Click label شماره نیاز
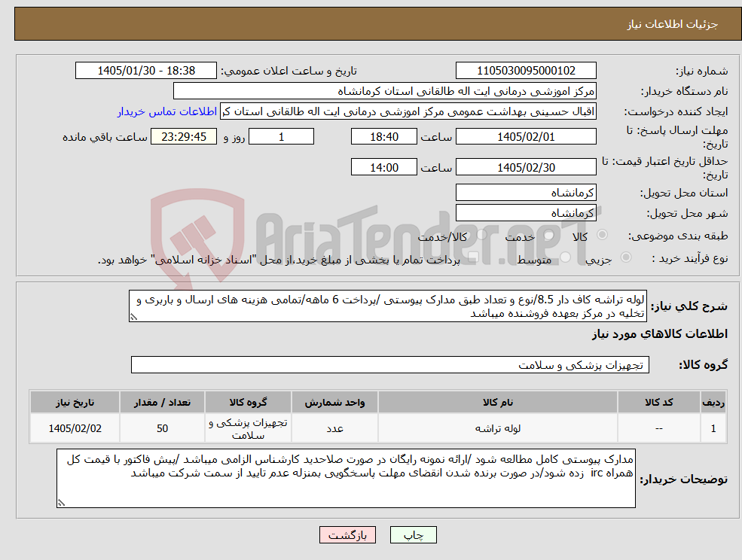 coord(701,71)
